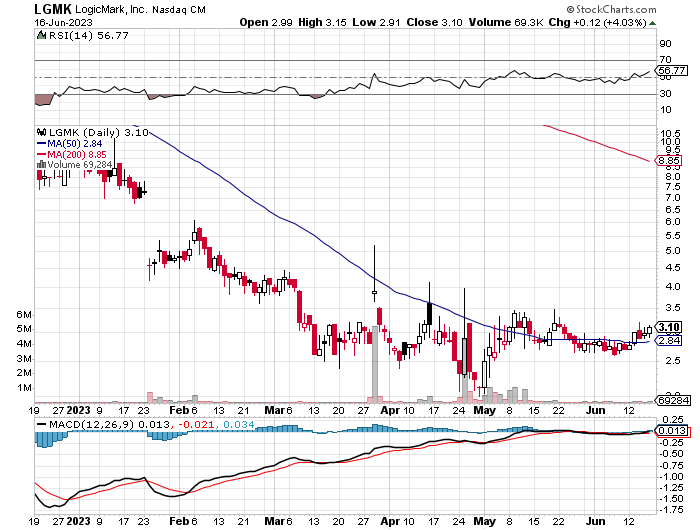Click the MACD(12,26,9) legend label
This screenshot has width=700, height=530.
(91, 424)
